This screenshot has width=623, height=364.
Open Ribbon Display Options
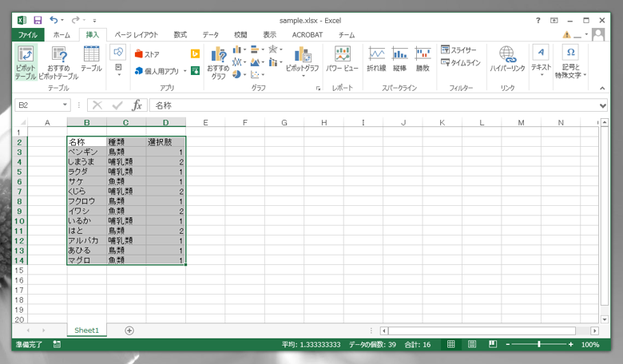tap(554, 20)
